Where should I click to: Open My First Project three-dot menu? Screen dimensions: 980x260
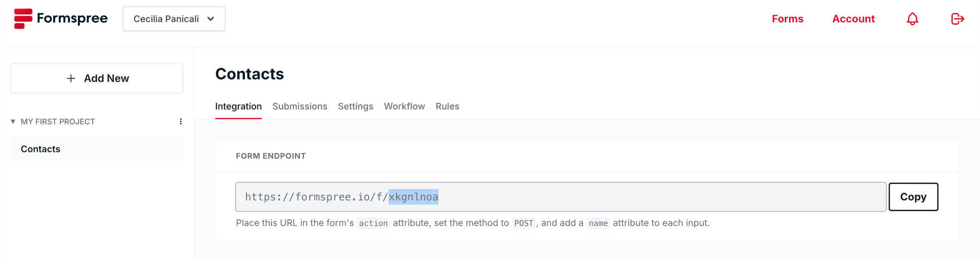[x=181, y=121]
